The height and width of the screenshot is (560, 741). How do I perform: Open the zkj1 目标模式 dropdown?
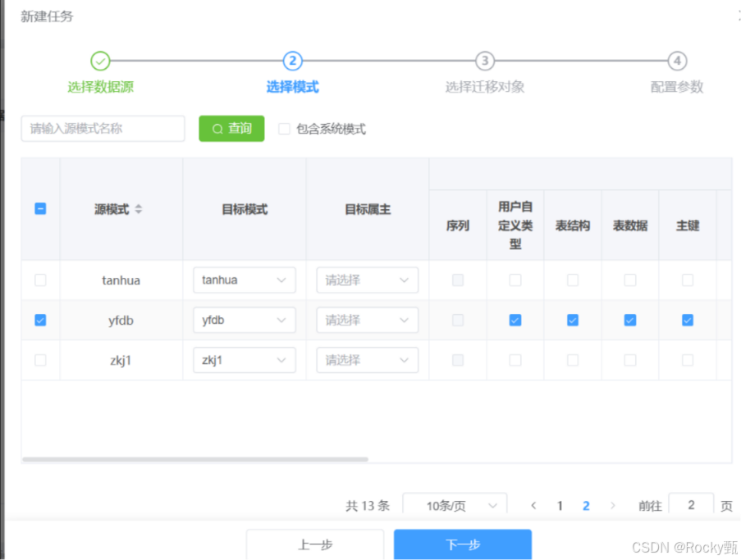(245, 360)
